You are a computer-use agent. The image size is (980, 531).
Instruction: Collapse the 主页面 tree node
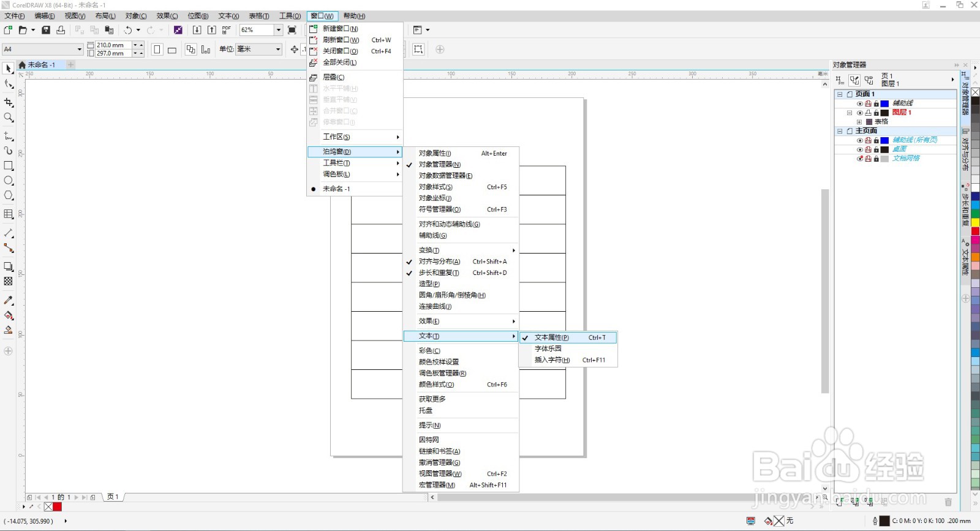pos(840,131)
